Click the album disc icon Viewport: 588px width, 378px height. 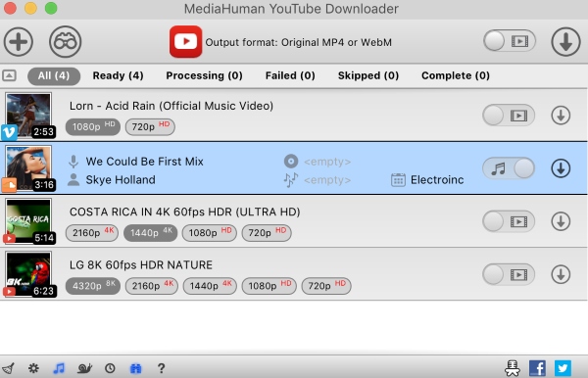coord(291,162)
